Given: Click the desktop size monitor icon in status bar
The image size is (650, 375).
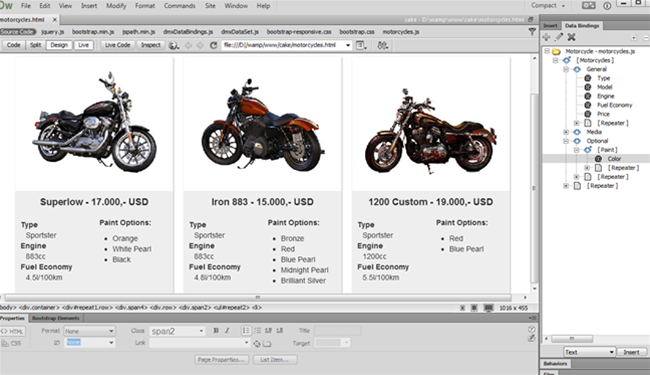Looking at the screenshot, I should [x=489, y=308].
